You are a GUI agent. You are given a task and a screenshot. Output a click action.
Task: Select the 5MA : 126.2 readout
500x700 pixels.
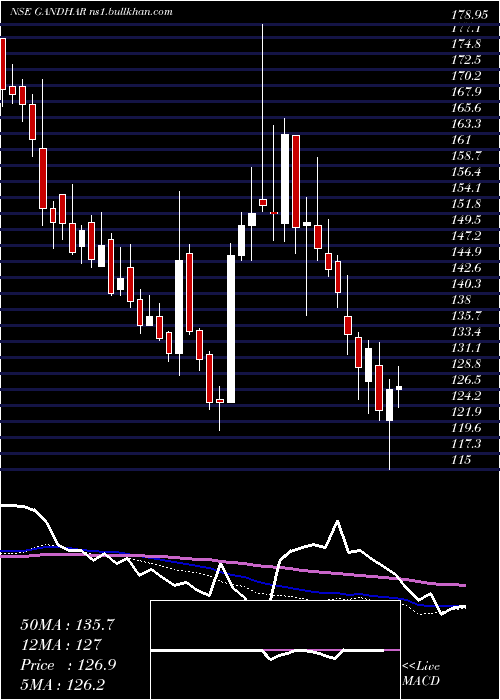(x=64, y=685)
